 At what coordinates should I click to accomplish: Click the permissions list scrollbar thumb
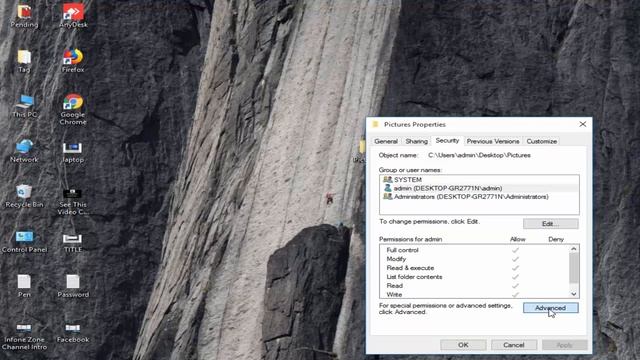(x=574, y=268)
